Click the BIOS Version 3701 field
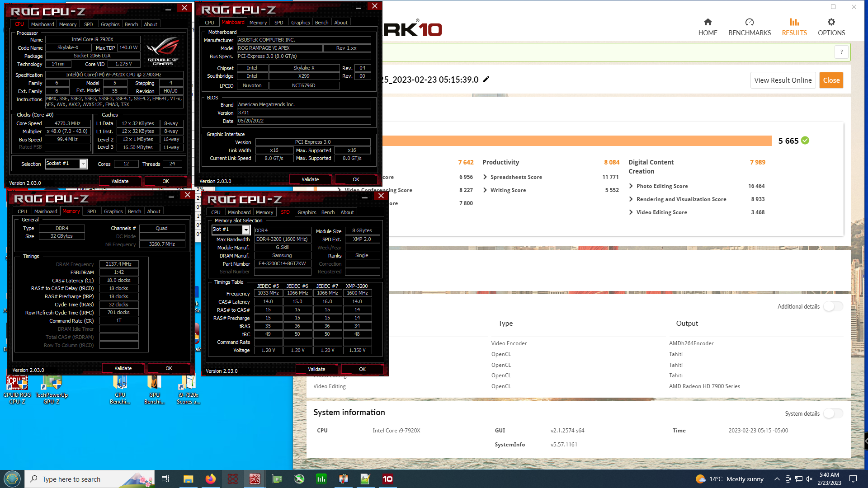The image size is (868, 488). 304,113
